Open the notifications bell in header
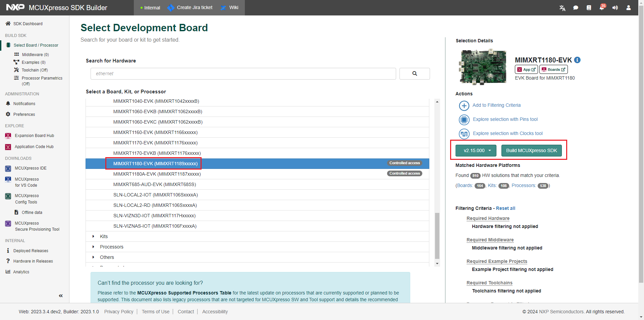This screenshot has width=644, height=320. pos(602,8)
